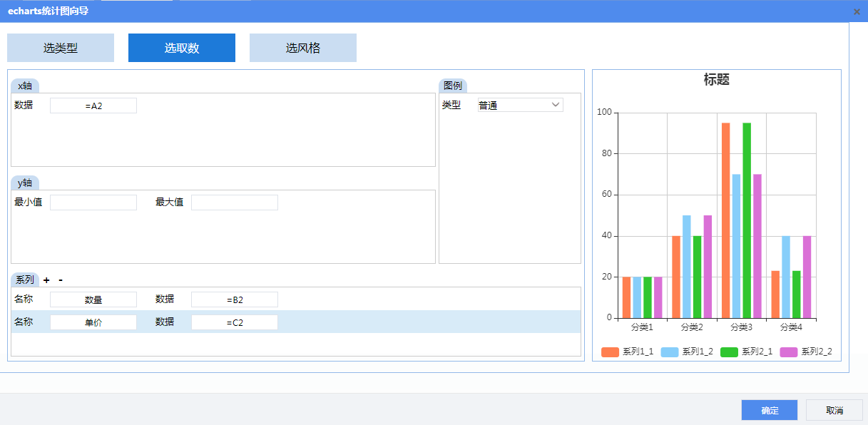868x425 pixels.
Task: Edit the series name field 数量
Action: (93, 299)
